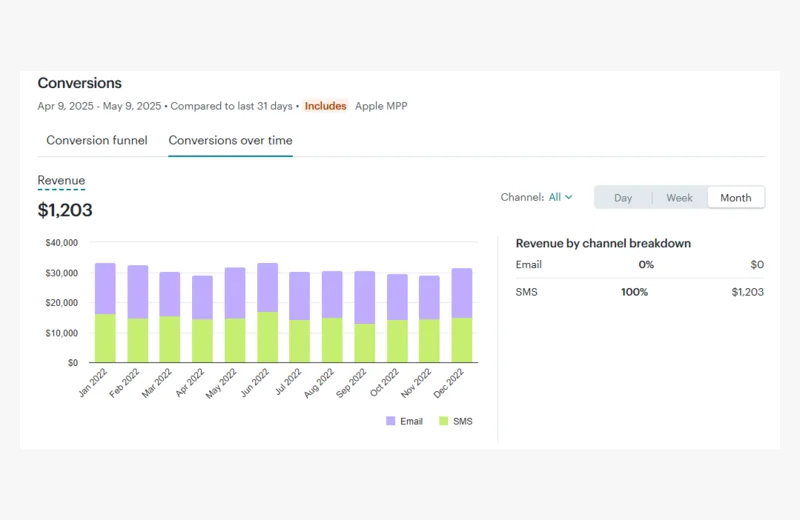Click the $1,203 SMS revenue in breakdown

pos(747,292)
